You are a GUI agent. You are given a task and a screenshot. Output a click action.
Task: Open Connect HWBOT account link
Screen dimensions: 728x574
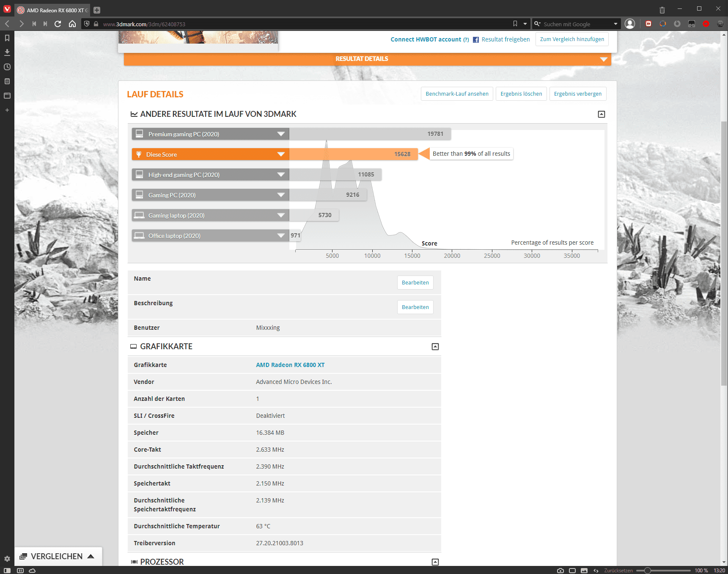426,39
